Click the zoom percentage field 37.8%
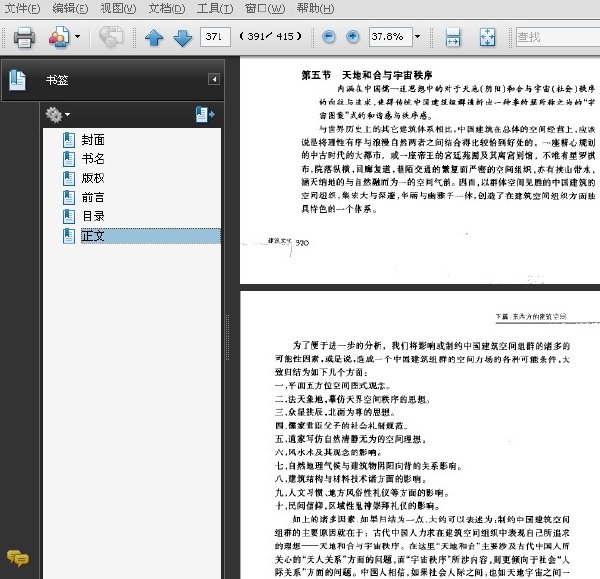 391,37
